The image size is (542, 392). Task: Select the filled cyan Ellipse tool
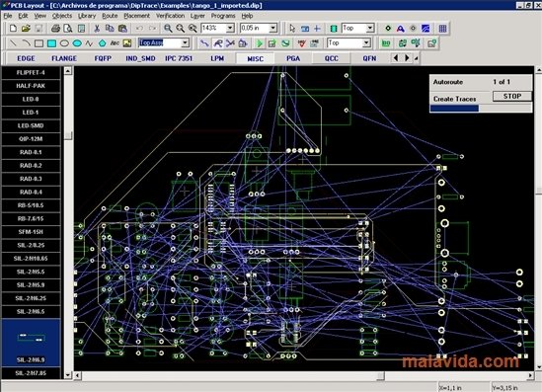[x=77, y=43]
